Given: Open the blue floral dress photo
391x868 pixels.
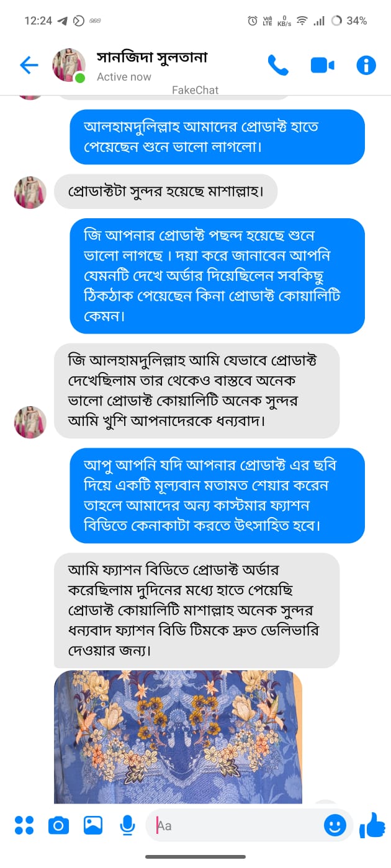Looking at the screenshot, I should click(178, 737).
